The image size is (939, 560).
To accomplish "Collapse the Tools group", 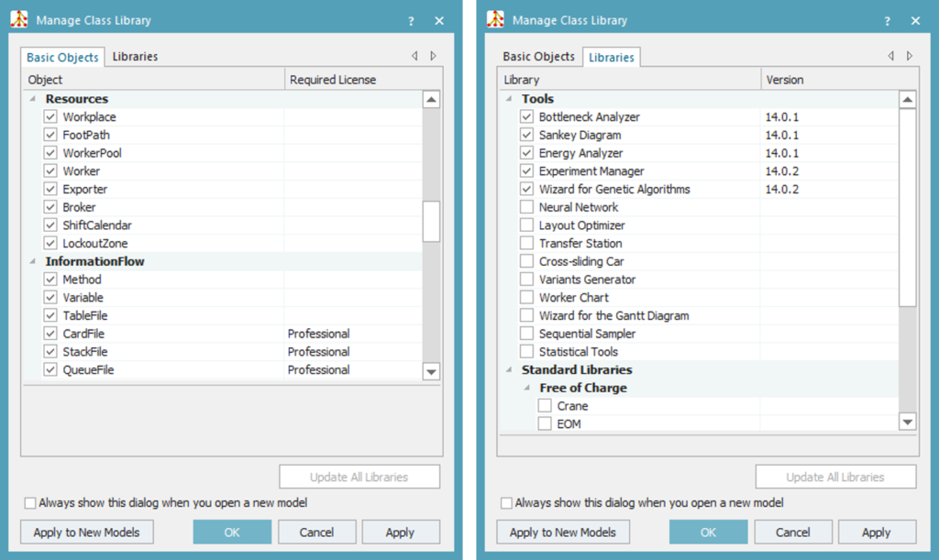I will coord(508,99).
